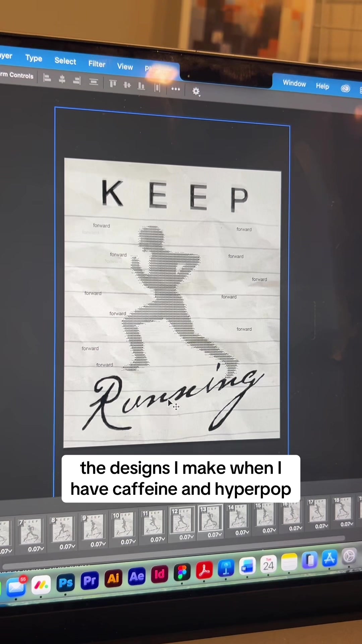
Task: Toggle the Transform Controls option
Action: (x=17, y=75)
